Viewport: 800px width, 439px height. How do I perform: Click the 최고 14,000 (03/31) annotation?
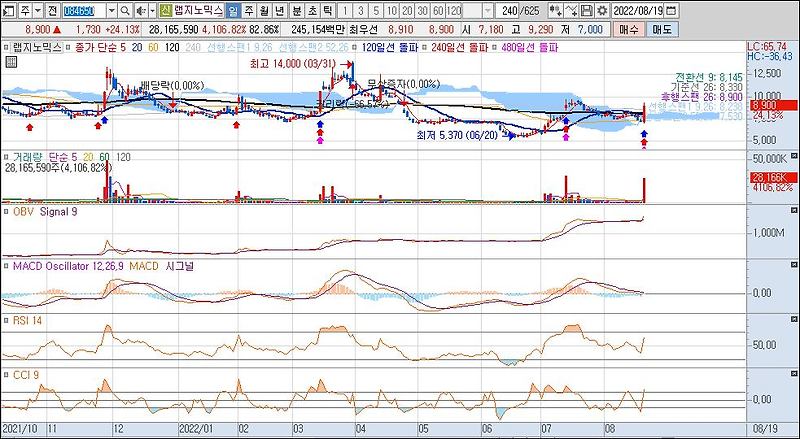[295, 64]
